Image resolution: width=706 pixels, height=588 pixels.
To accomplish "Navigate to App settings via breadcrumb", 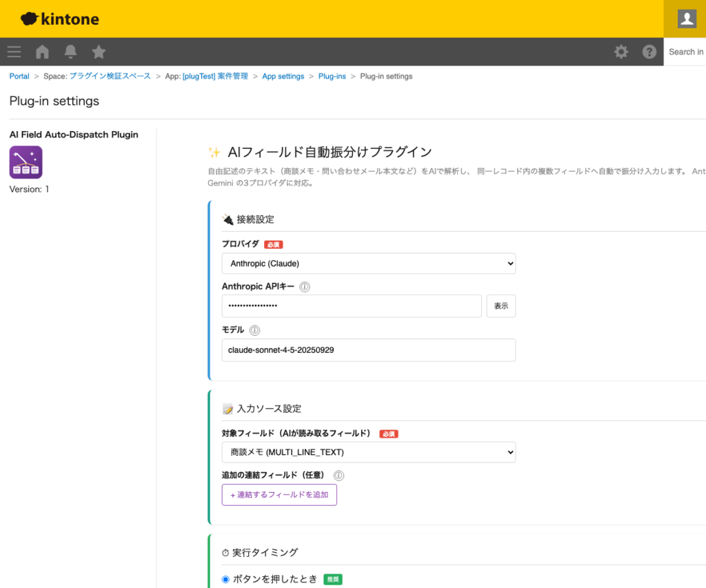I will coord(283,76).
